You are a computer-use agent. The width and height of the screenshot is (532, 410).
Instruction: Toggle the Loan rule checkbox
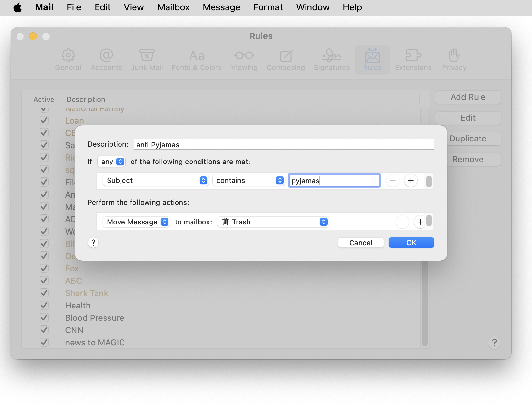point(44,120)
